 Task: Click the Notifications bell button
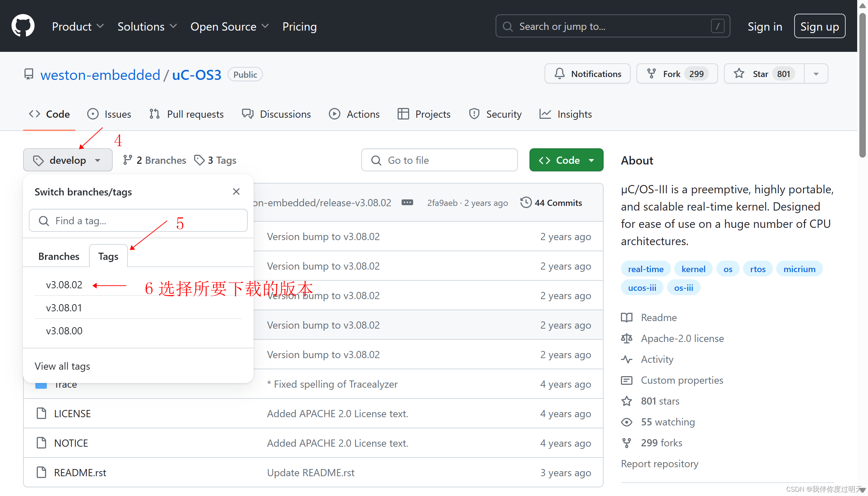[587, 74]
